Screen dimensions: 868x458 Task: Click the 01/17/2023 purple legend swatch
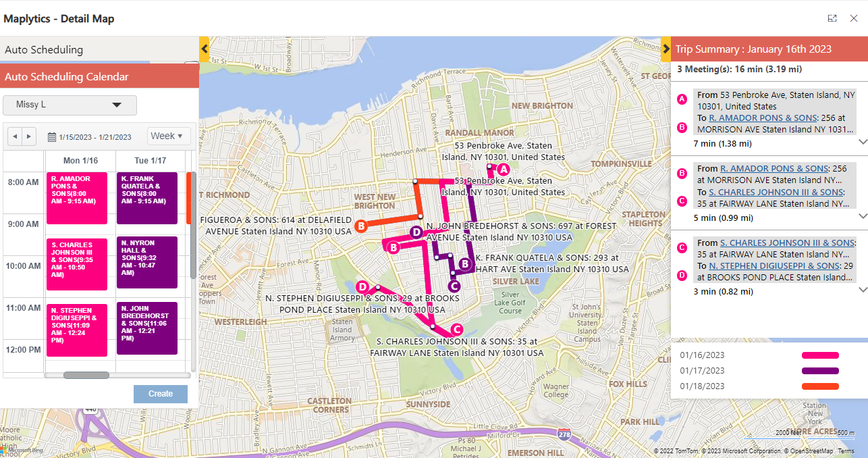820,371
